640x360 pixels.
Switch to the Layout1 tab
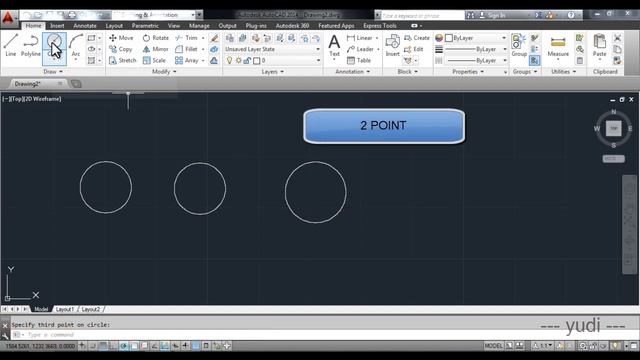[x=64, y=309]
